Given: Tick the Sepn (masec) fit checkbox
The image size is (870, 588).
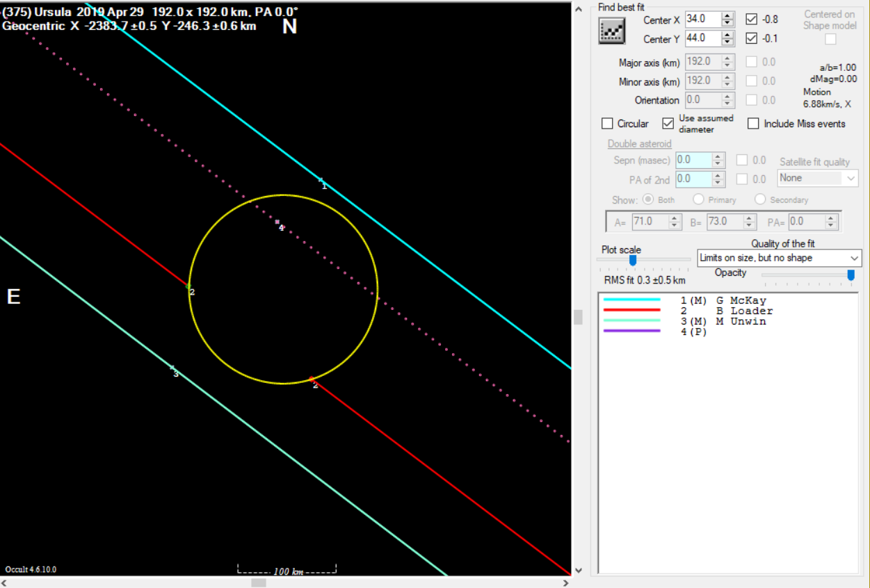Looking at the screenshot, I should click(x=742, y=161).
